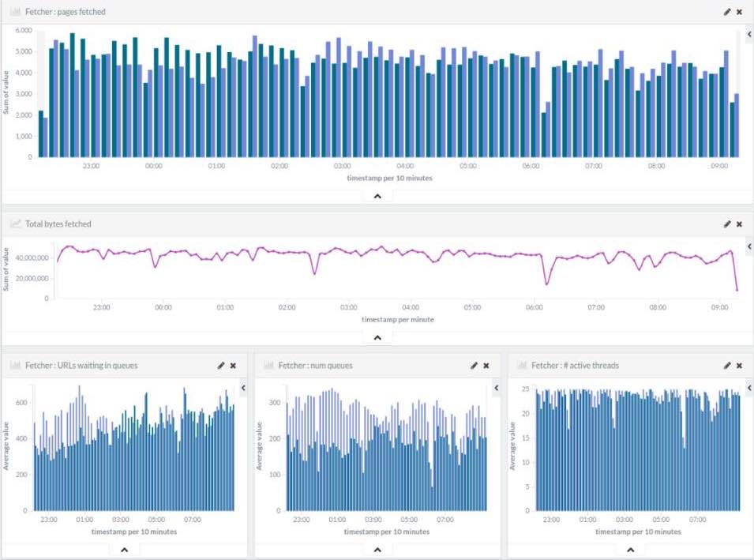754x560 pixels.
Task: Click the 'Fetcher : # active threads' title
Action: [x=575, y=365]
